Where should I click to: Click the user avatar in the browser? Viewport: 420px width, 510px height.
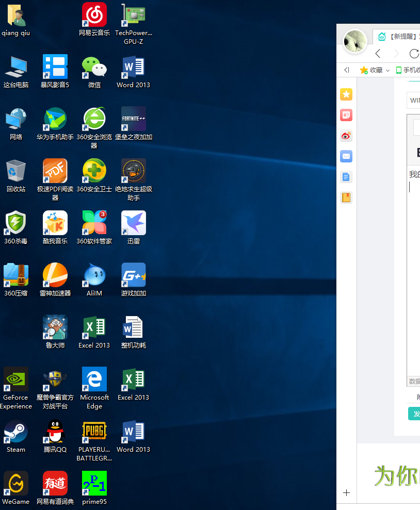click(355, 42)
